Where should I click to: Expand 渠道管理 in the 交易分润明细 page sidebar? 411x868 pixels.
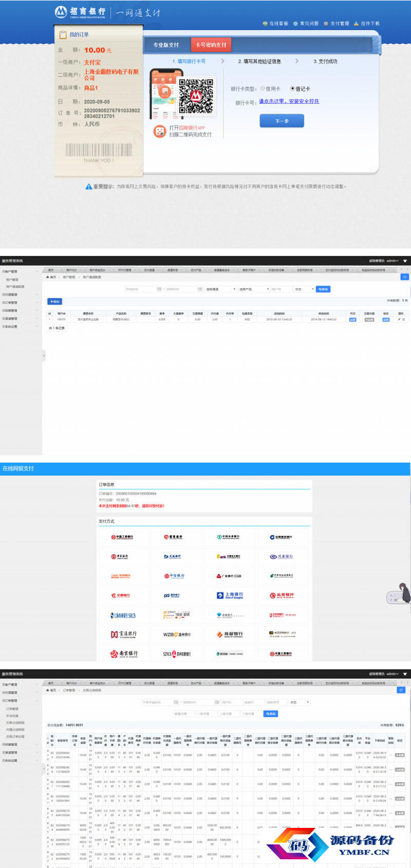(x=20, y=752)
